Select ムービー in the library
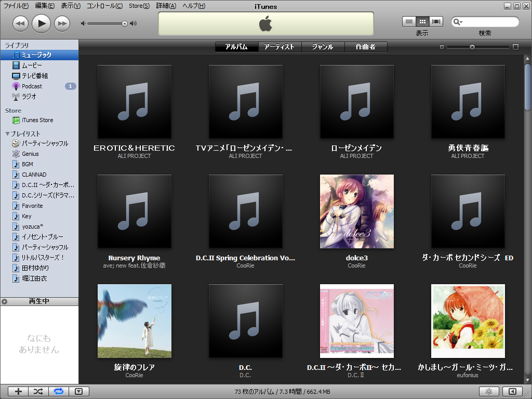 click(x=39, y=65)
